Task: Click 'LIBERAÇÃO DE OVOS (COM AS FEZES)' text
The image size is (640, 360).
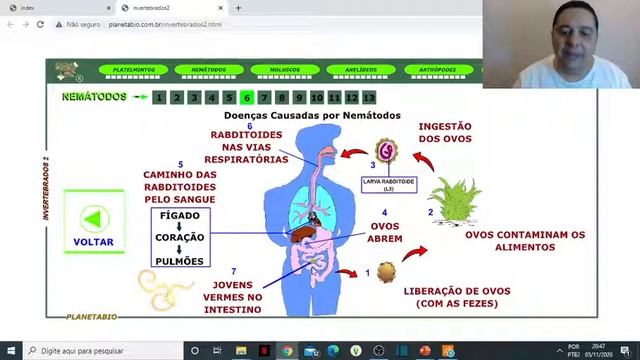Action: (457, 297)
